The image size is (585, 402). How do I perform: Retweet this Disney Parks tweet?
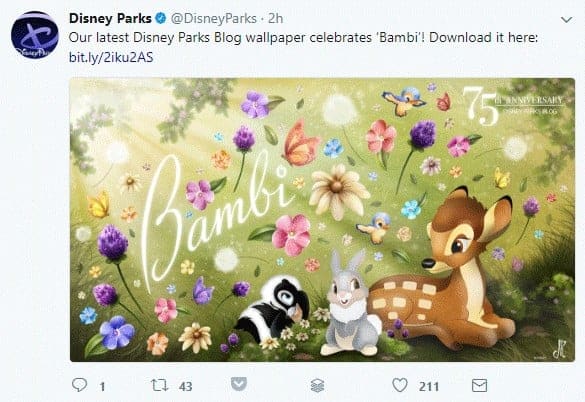tap(160, 386)
